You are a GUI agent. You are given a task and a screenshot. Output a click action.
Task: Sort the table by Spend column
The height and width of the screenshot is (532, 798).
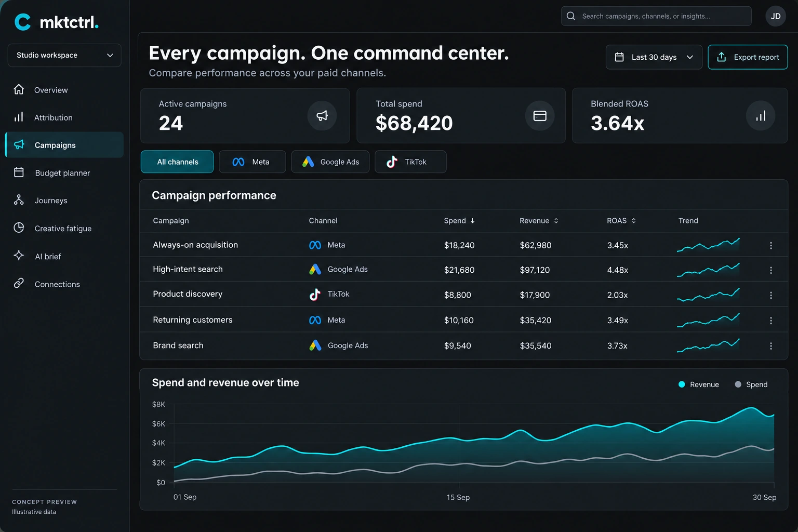point(459,221)
